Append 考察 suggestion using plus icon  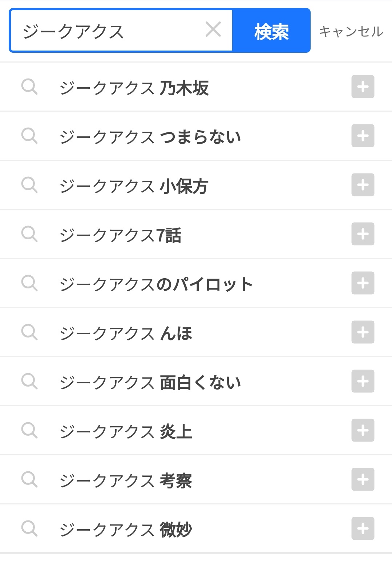coord(363,479)
